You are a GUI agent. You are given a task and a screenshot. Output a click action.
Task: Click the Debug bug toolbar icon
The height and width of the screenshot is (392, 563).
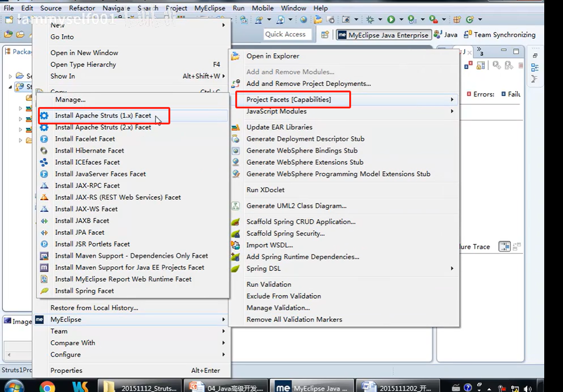(370, 20)
